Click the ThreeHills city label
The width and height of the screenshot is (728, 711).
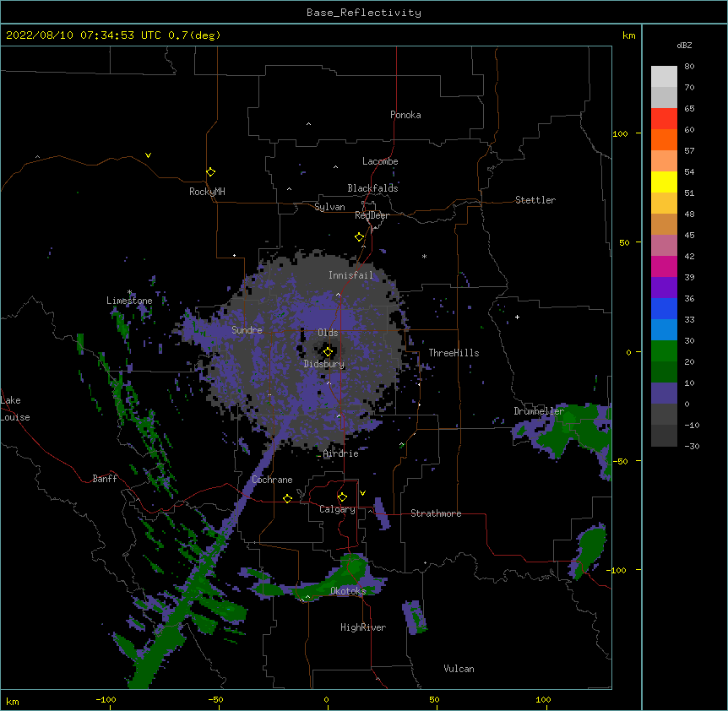(x=454, y=353)
